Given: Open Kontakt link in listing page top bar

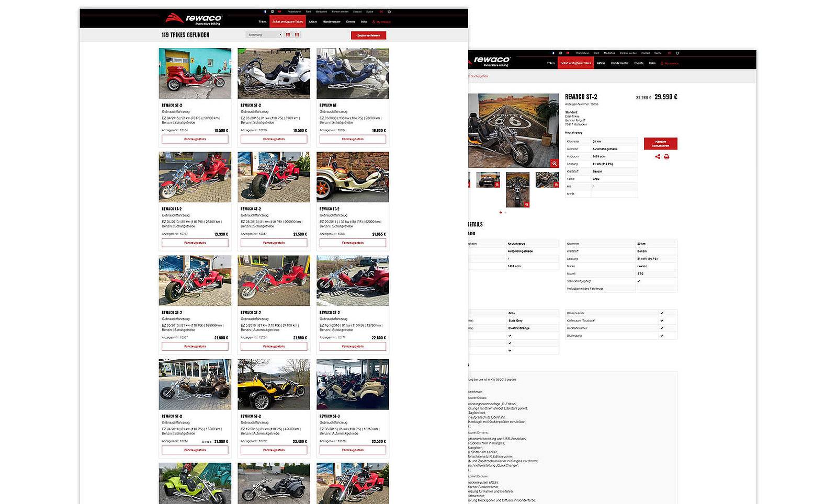Looking at the screenshot, I should pyautogui.click(x=357, y=12).
